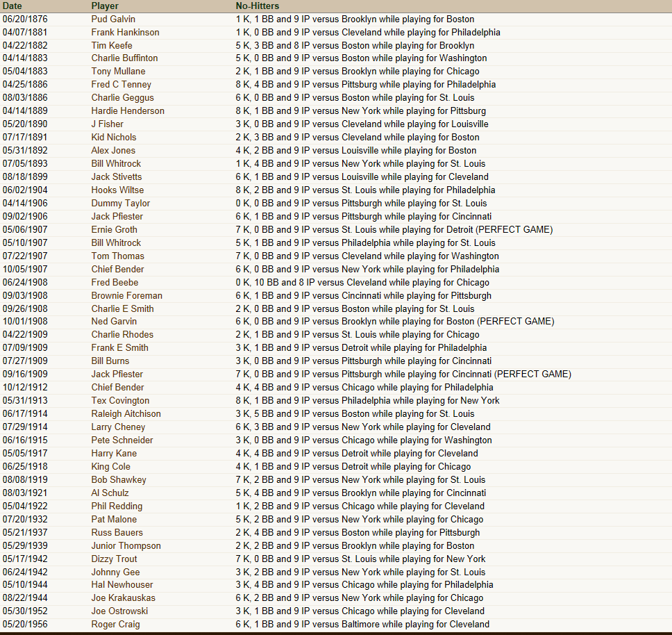Open Ned Garvin player link
Image resolution: width=672 pixels, height=635 pixels.
[x=114, y=321]
